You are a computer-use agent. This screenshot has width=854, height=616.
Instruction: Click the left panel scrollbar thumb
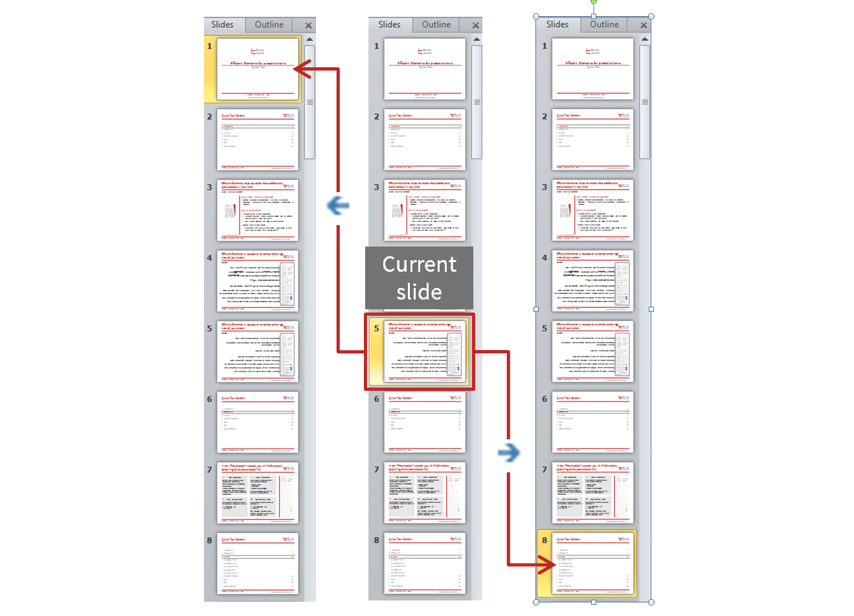point(309,102)
